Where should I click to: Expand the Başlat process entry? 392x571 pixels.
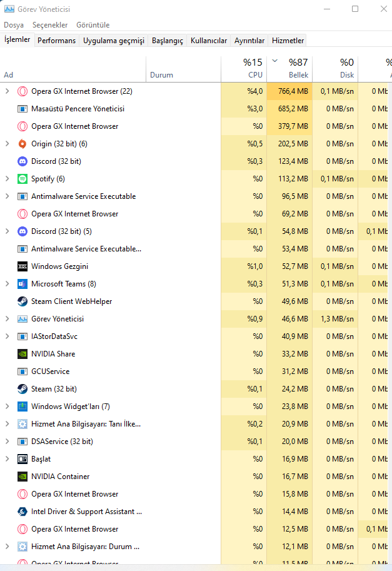coord(7,459)
